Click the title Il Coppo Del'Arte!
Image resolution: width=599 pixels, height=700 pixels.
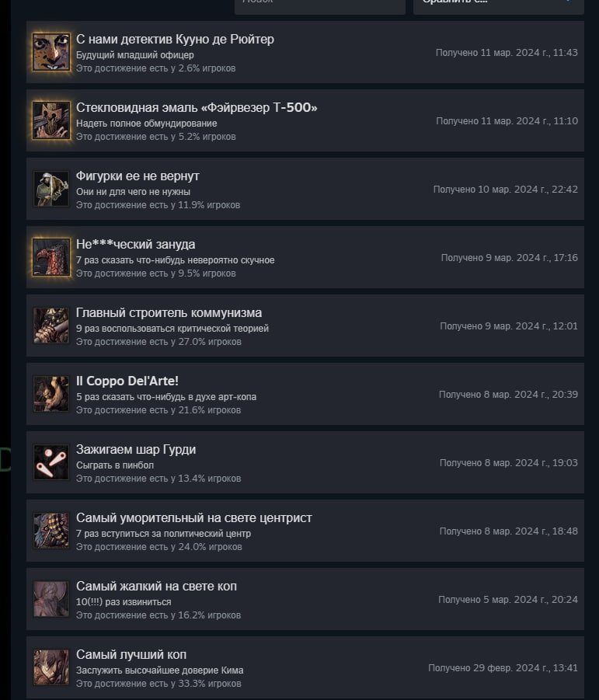pyautogui.click(x=127, y=381)
